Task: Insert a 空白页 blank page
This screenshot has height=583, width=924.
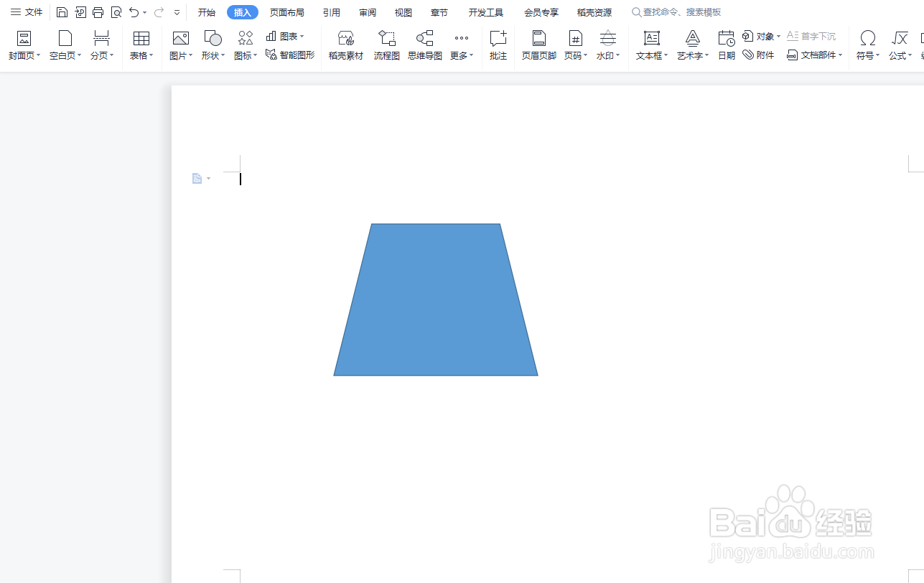Action: 65,45
